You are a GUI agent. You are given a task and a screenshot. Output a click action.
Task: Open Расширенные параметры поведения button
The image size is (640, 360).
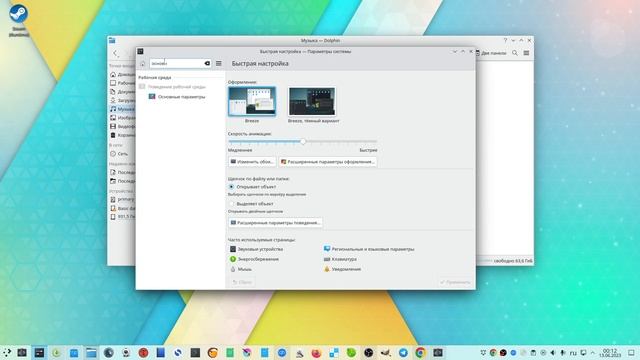point(276,222)
